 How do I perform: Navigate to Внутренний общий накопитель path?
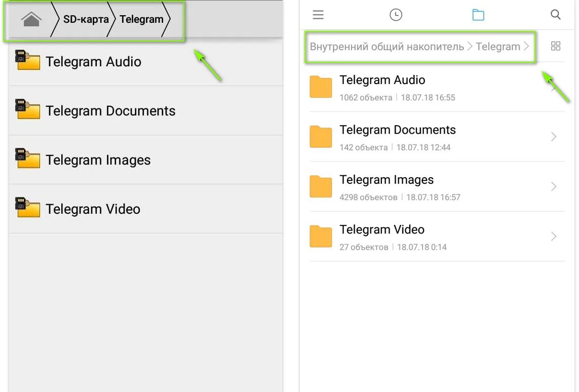point(387,47)
